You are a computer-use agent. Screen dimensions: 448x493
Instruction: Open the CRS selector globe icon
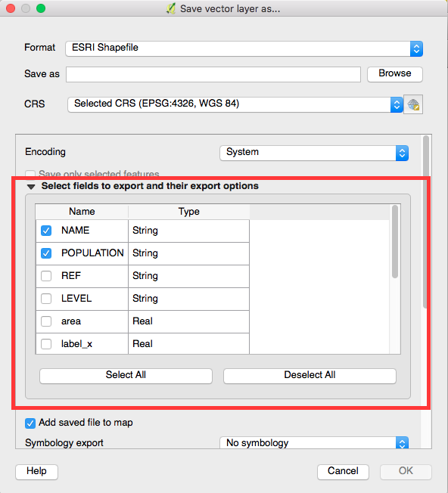point(413,104)
